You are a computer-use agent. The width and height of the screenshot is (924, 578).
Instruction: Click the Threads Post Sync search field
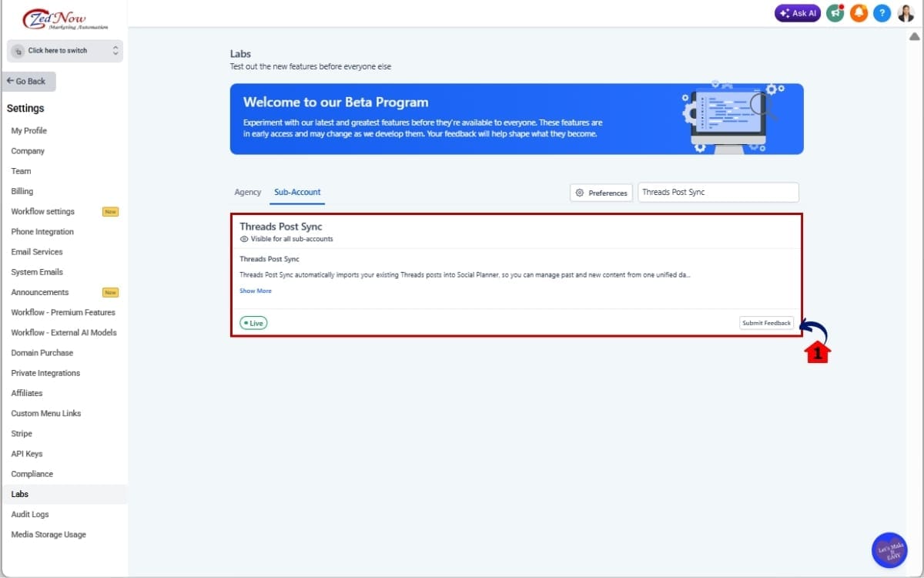pyautogui.click(x=718, y=192)
